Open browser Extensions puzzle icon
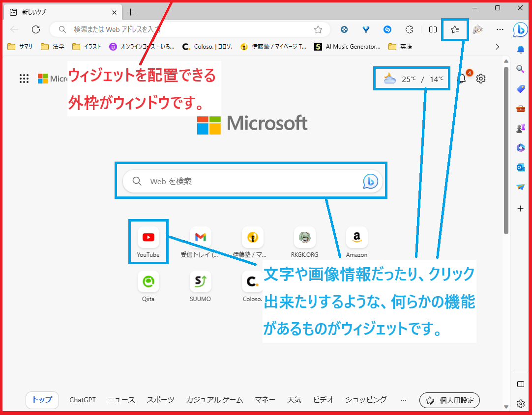The image size is (532, 415). pyautogui.click(x=409, y=30)
